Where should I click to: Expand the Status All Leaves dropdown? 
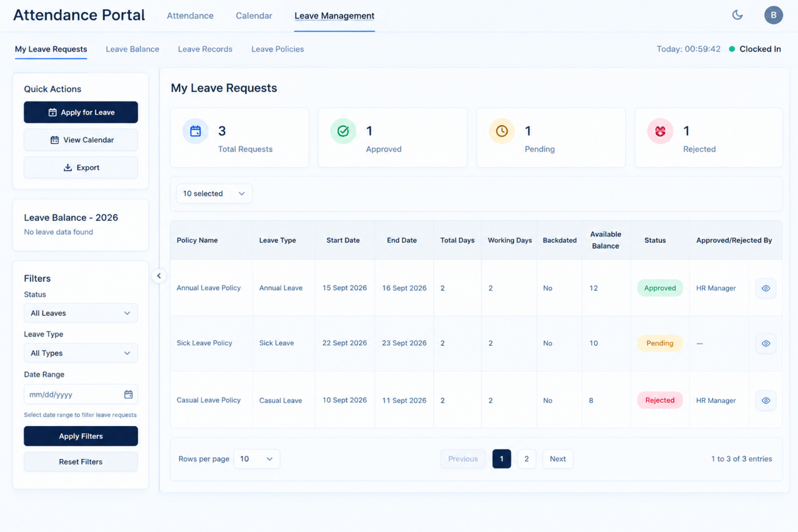[x=81, y=313]
